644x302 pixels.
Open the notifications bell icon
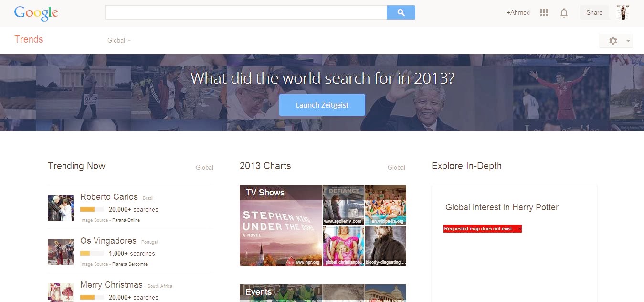click(564, 13)
